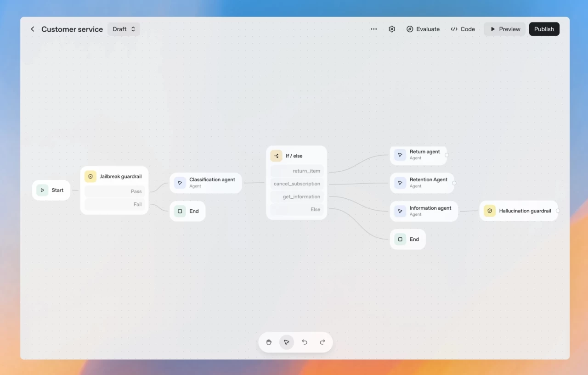Viewport: 588px width, 375px height.
Task: Open workflow settings via gear icon
Action: (x=392, y=29)
